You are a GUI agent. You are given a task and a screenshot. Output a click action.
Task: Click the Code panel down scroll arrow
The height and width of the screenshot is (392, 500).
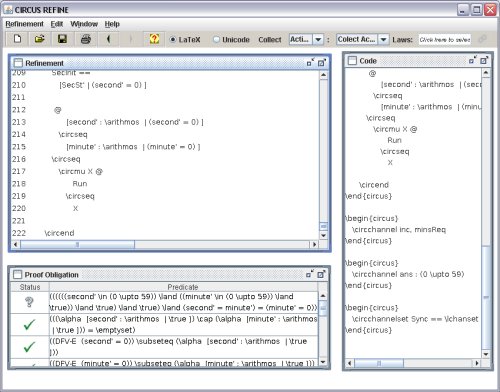coord(486,354)
